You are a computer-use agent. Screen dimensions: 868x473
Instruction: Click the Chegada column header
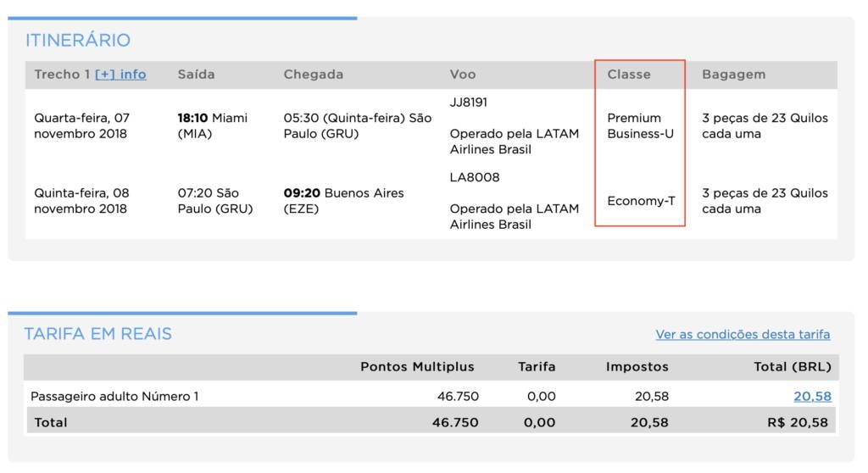click(314, 75)
